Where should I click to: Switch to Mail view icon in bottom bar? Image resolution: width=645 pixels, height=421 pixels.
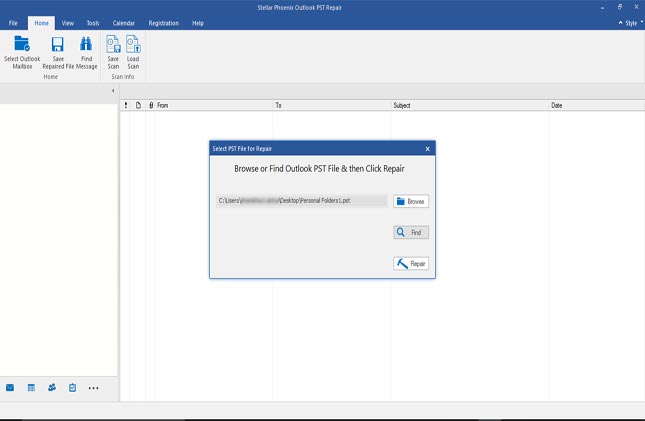coord(10,387)
